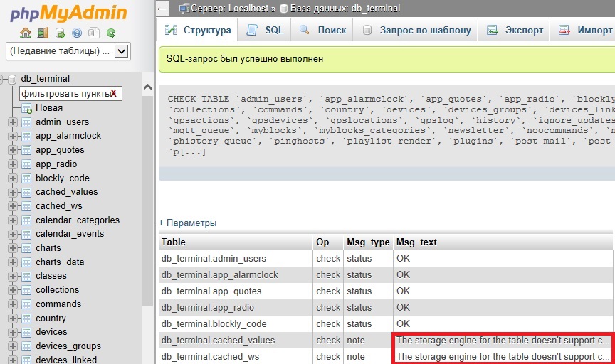Click the Новая new table entry
This screenshot has width=615, height=364.
[49, 107]
